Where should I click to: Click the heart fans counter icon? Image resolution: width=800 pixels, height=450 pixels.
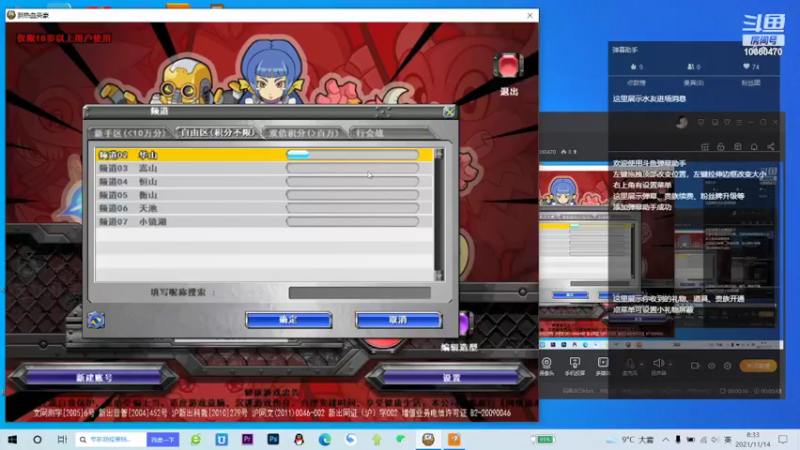point(746,66)
